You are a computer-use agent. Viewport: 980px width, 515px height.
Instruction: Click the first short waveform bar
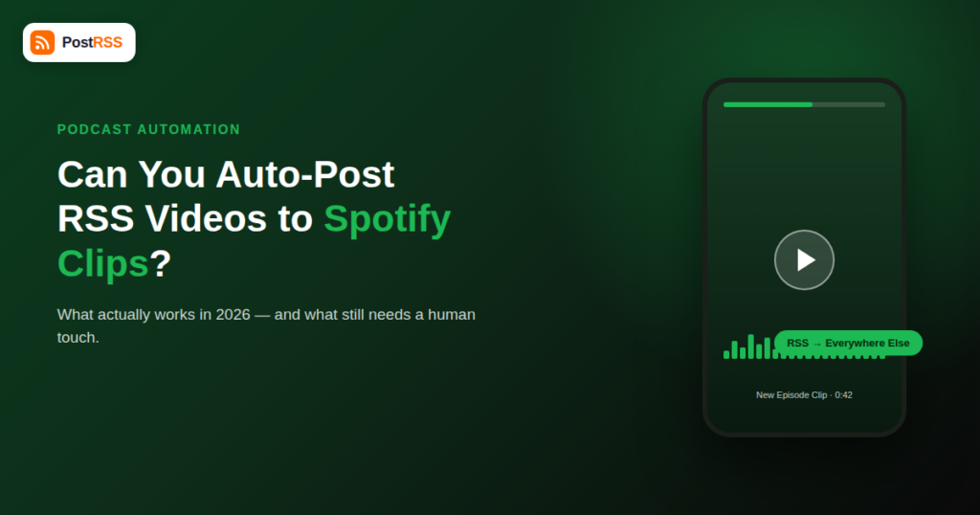click(x=726, y=354)
